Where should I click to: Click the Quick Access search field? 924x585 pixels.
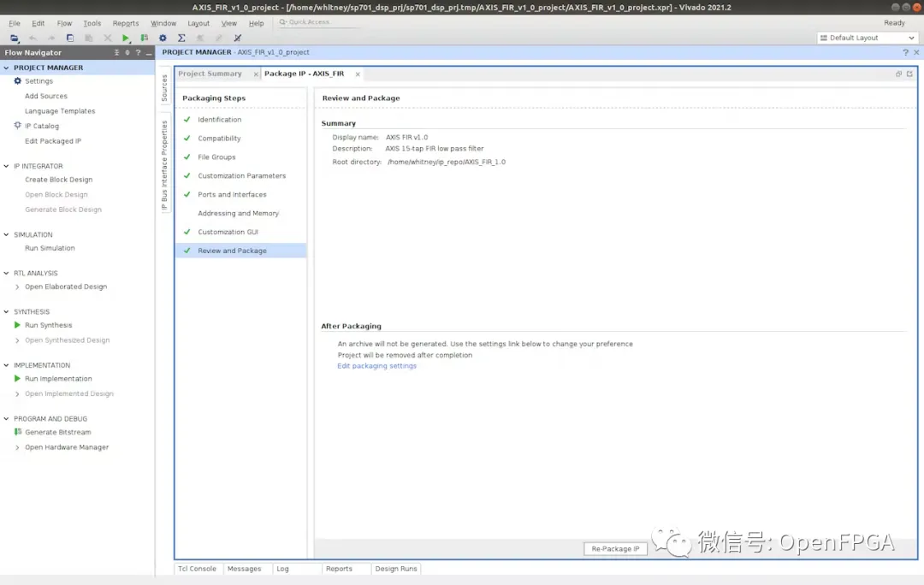coord(317,22)
